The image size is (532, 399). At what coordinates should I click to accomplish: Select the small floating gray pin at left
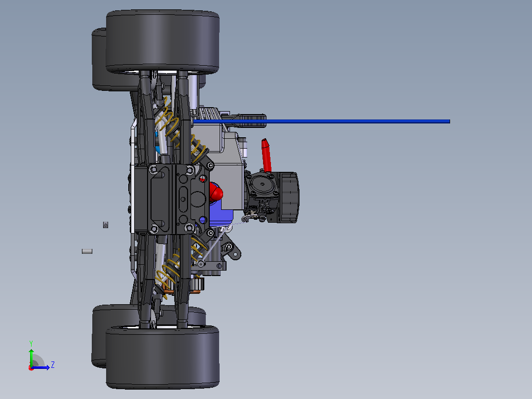pos(87,251)
